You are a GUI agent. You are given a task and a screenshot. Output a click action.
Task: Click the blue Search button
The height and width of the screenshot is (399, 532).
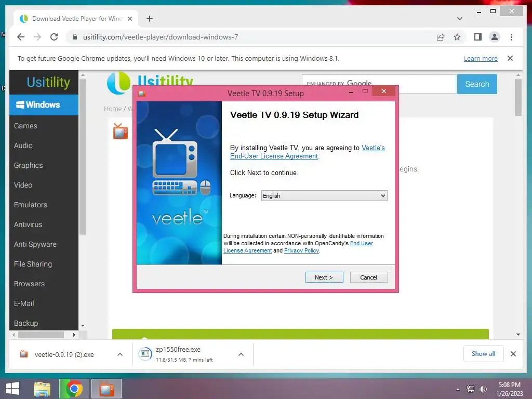pos(477,84)
